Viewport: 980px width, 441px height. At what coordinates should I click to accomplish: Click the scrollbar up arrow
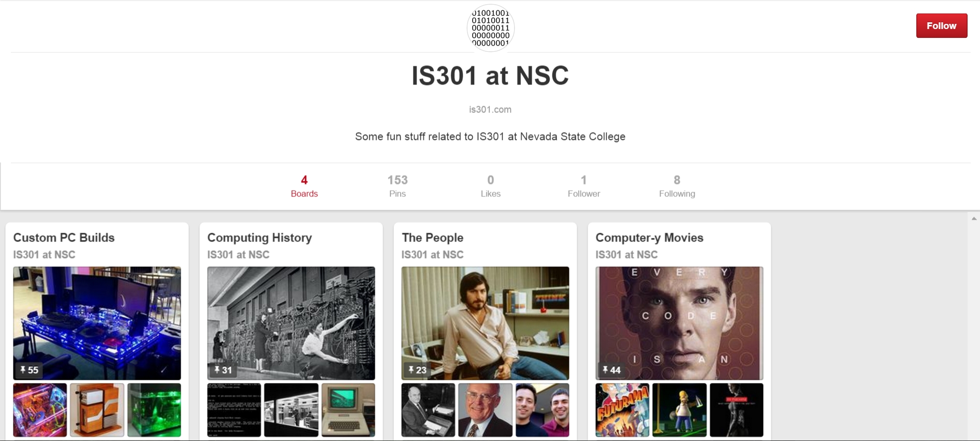[x=974, y=219]
